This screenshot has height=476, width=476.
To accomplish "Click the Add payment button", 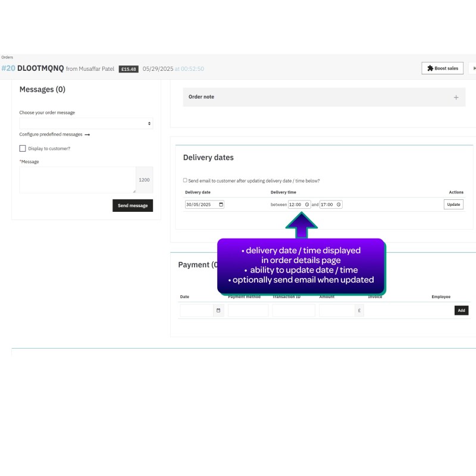I will coord(461,310).
